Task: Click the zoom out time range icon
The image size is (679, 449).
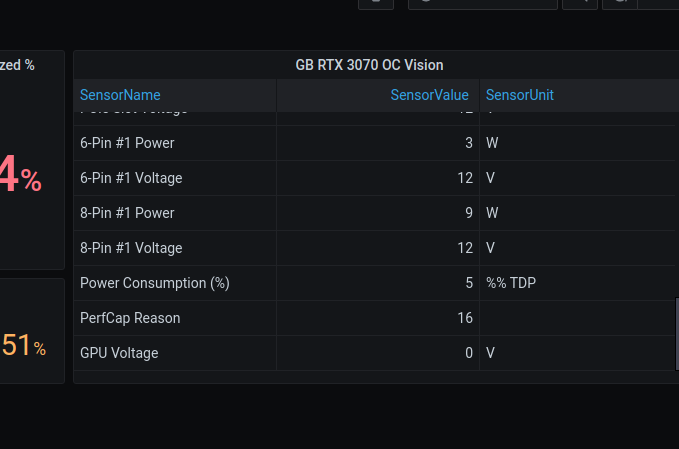Action: [x=580, y=3]
